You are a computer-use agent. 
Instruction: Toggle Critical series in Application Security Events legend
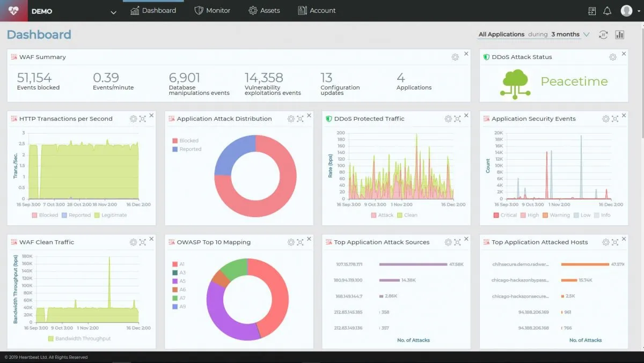click(x=504, y=215)
